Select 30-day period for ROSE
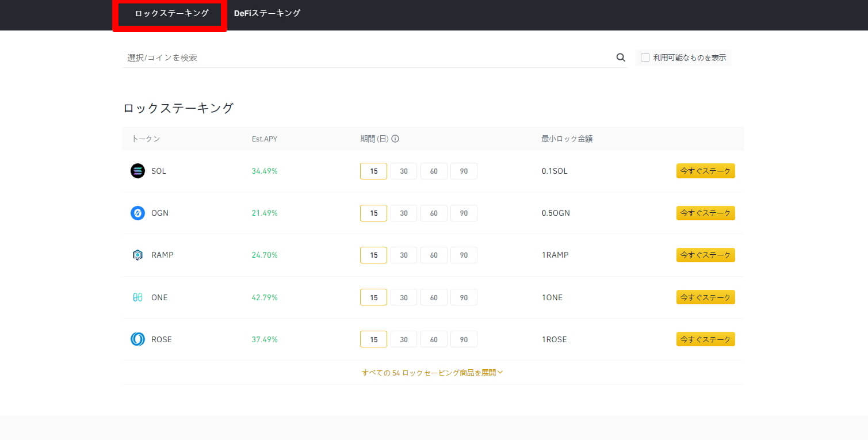868x440 pixels. [x=404, y=339]
